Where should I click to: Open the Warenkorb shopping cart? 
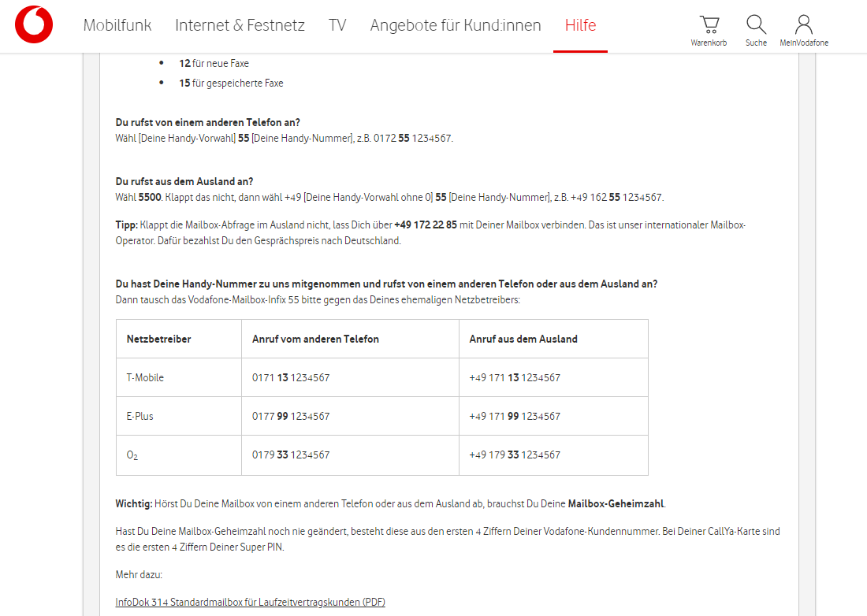[x=709, y=31]
